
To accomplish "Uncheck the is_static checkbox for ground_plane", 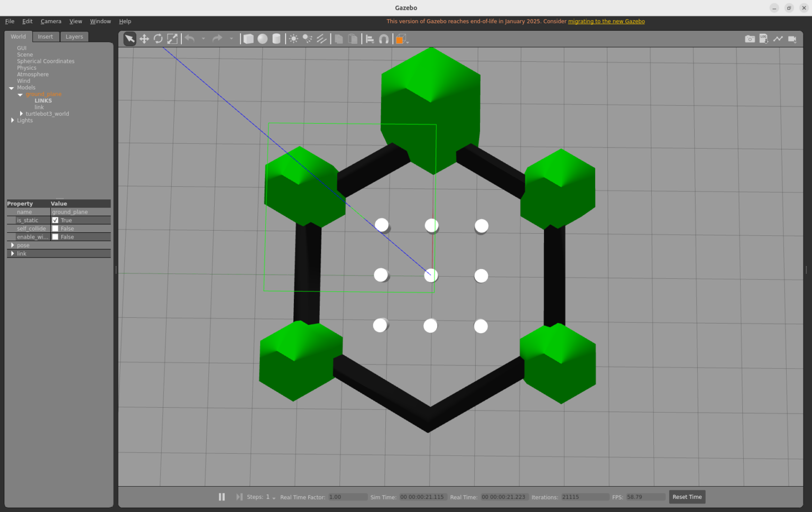I will point(56,220).
